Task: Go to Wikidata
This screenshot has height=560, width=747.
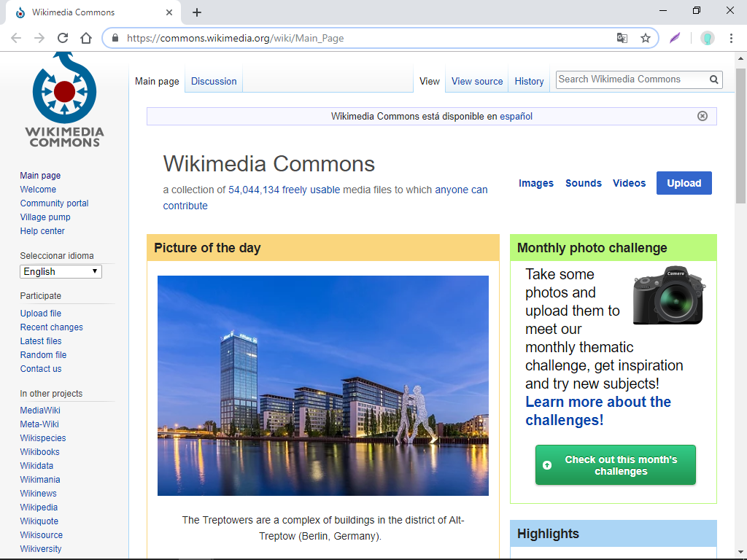Action: [36, 465]
